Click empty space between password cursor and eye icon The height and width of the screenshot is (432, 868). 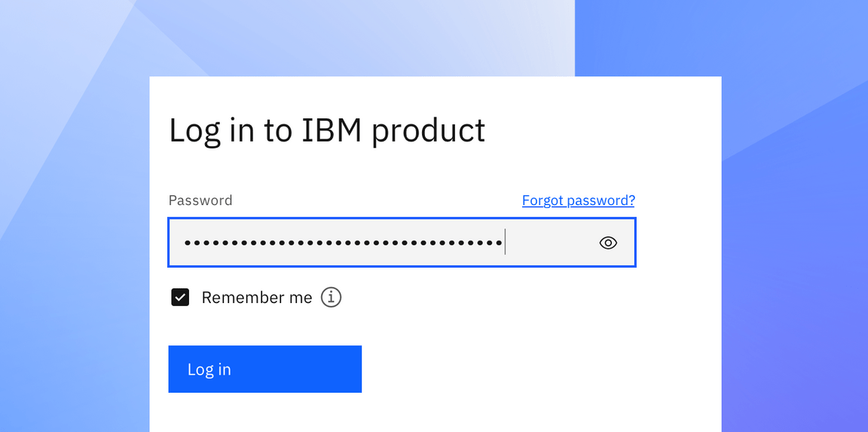coord(551,243)
